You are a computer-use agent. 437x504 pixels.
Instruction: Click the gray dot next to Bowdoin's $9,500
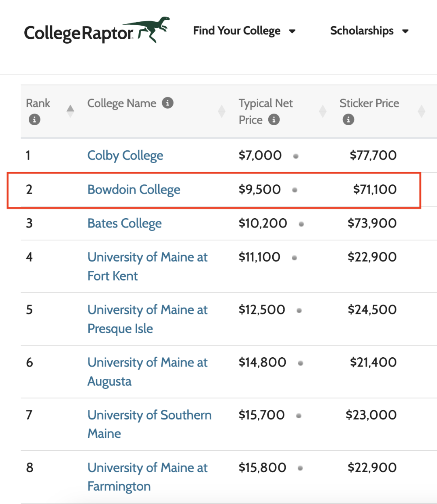pyautogui.click(x=295, y=190)
